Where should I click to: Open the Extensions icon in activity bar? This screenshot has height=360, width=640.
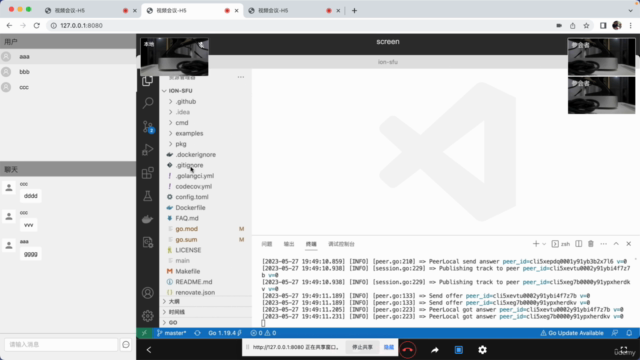(148, 173)
